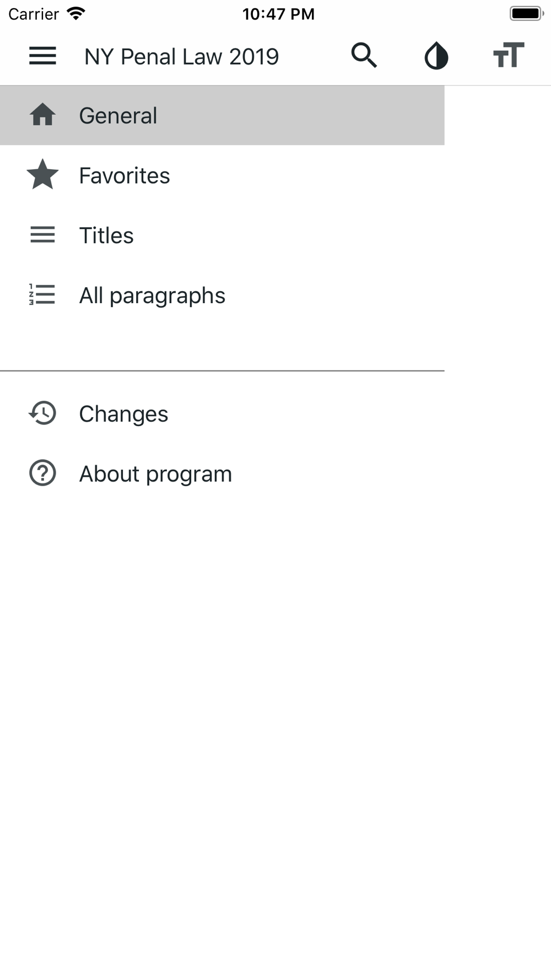Toggle dark theme contrast icon
Viewport: 551px width, 980px height.
[x=436, y=56]
